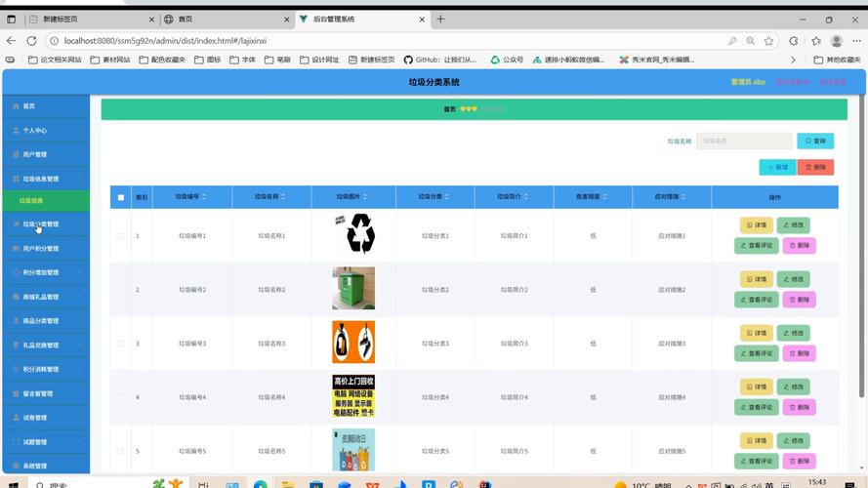The image size is (868, 488).
Task: Open the browser zoom magnifier icon
Action: coord(750,41)
